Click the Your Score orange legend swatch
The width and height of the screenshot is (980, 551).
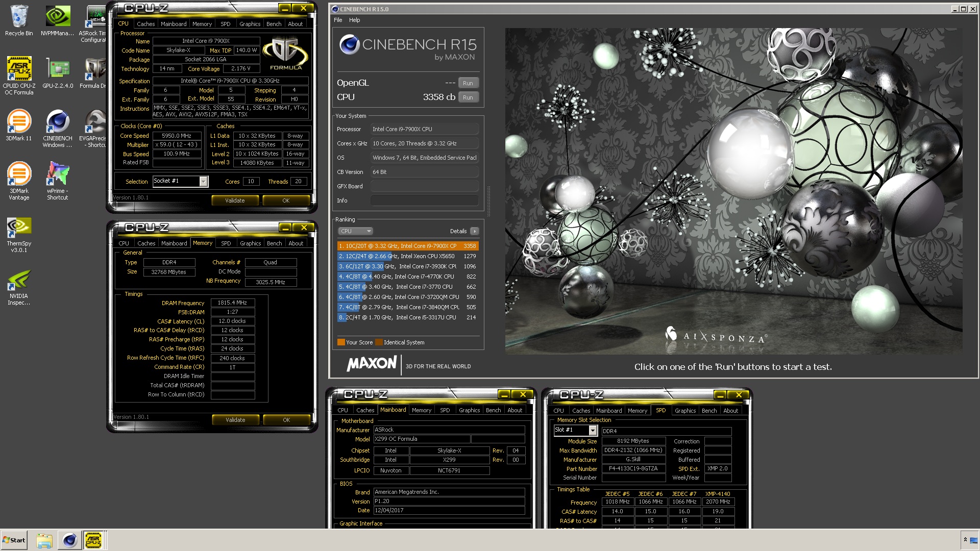tap(341, 342)
